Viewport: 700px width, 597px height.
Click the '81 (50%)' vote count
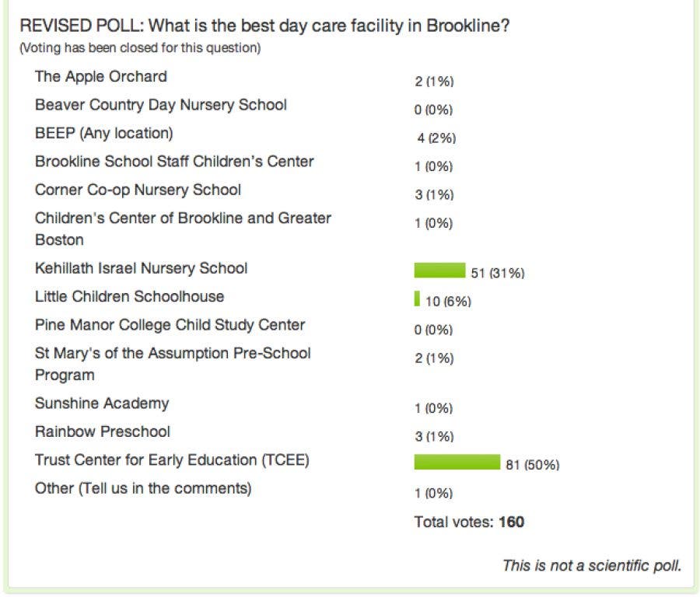tap(533, 466)
